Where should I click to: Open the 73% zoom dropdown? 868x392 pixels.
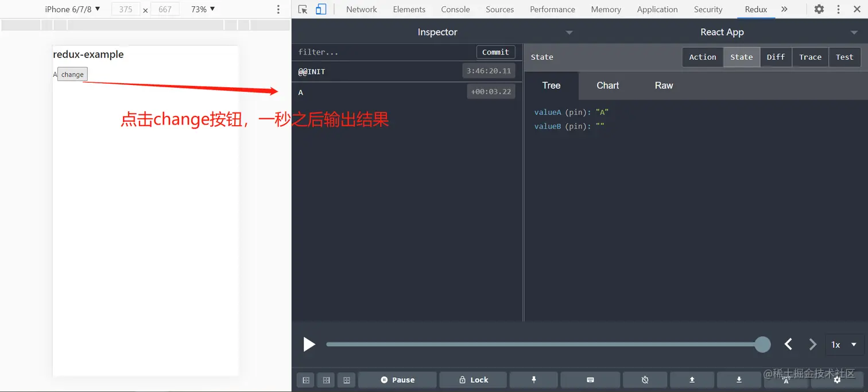click(x=203, y=9)
